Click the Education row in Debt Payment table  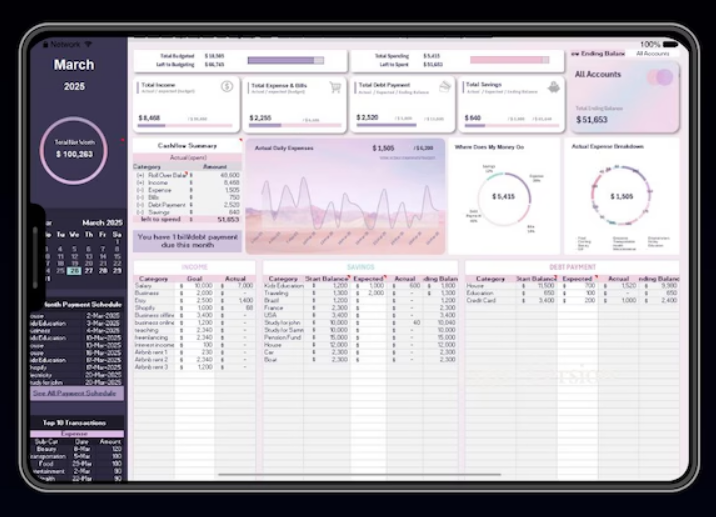click(x=572, y=293)
